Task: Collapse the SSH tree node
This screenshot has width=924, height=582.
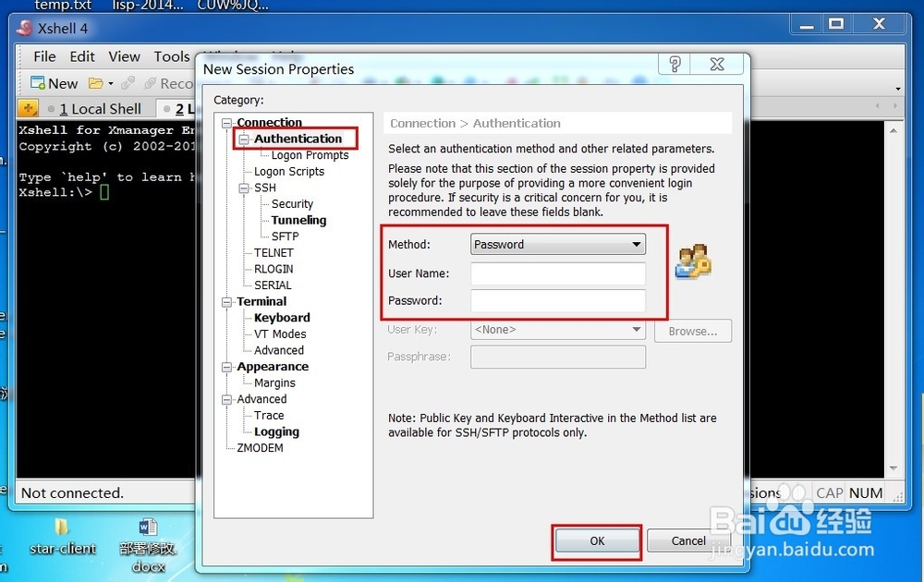Action: pyautogui.click(x=244, y=188)
